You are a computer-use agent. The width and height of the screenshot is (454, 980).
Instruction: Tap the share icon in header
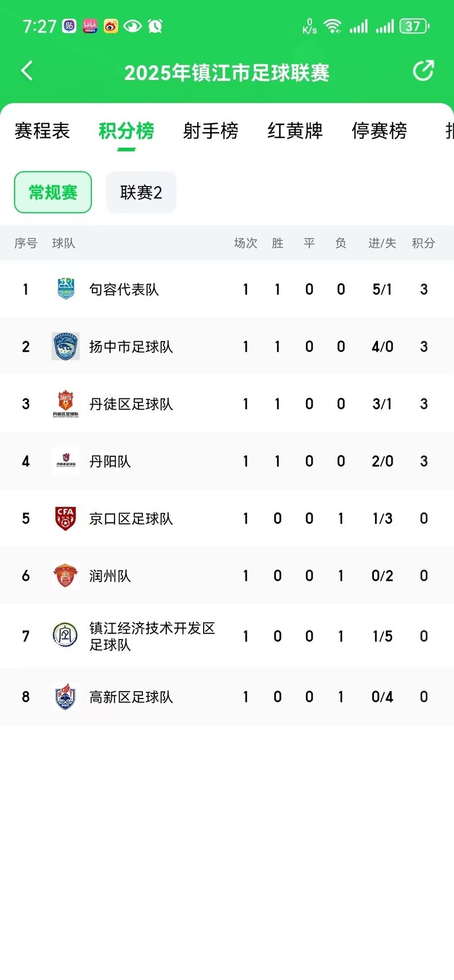click(x=423, y=71)
